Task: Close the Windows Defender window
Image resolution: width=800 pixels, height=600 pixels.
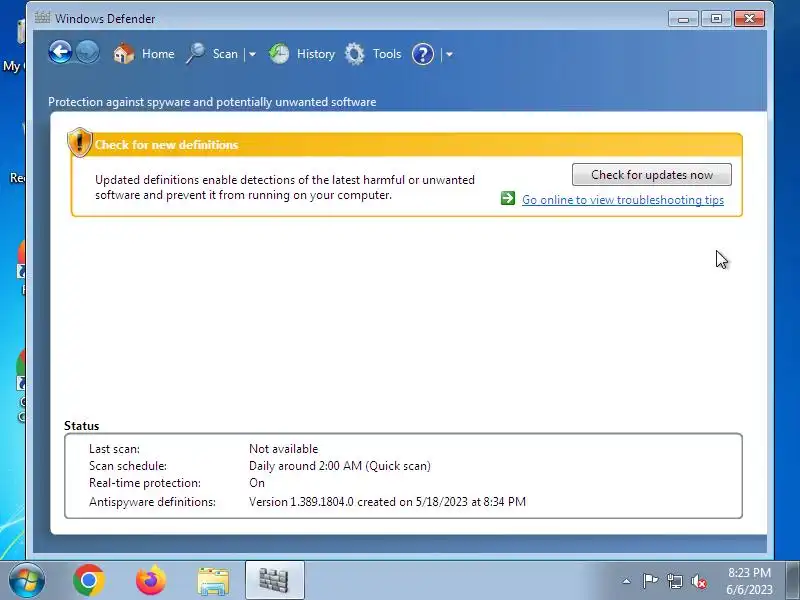Action: (749, 19)
